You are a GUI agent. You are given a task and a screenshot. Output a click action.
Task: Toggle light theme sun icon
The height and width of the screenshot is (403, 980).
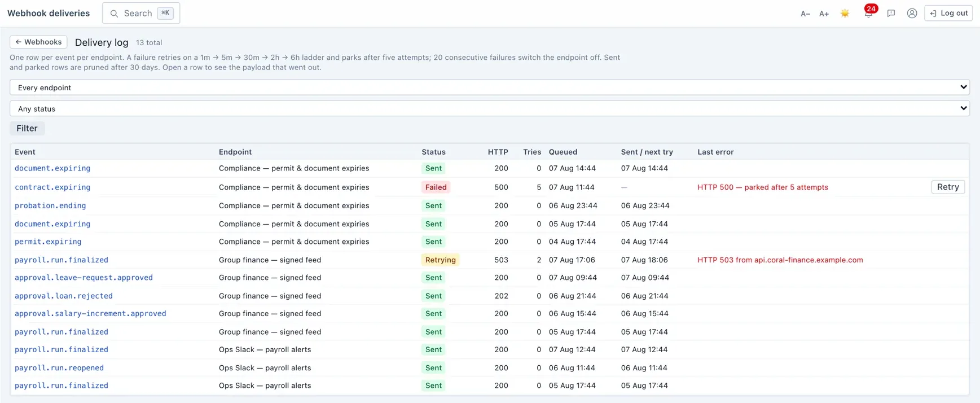point(845,14)
